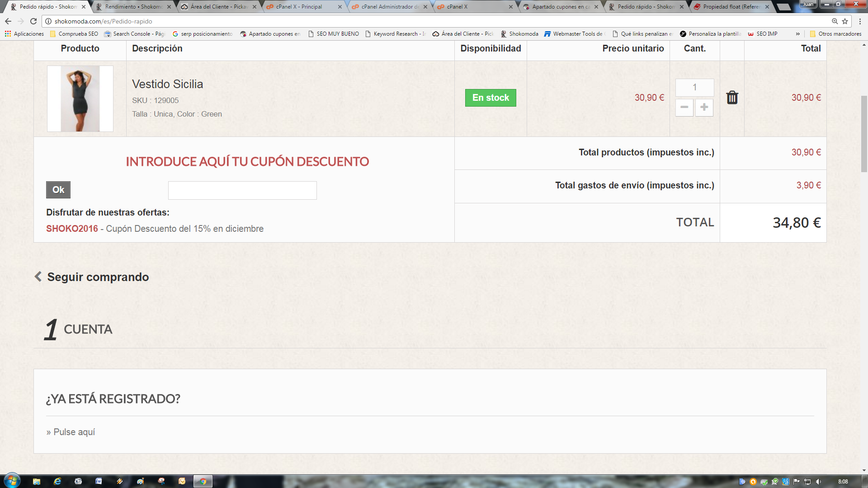Switch to cPanel X - Principal tab

[x=299, y=7]
